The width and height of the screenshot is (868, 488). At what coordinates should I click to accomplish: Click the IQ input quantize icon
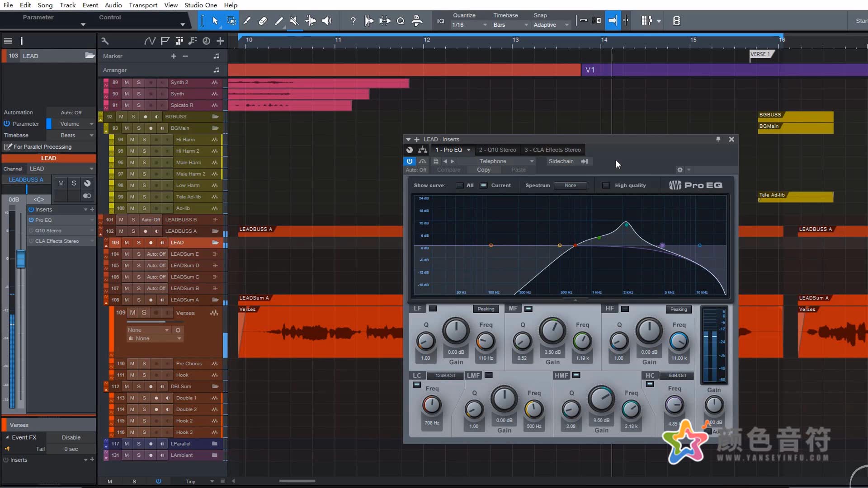440,21
